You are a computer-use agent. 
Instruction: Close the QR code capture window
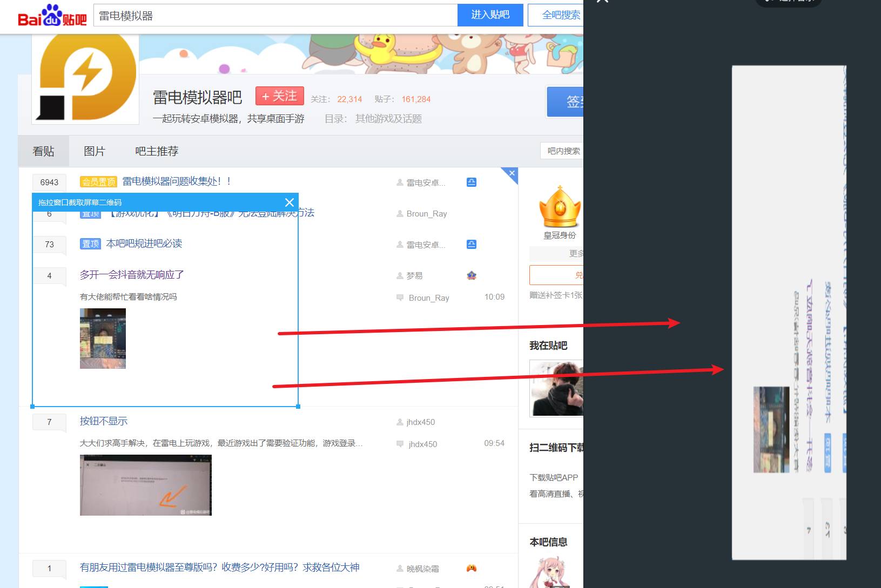click(x=290, y=202)
